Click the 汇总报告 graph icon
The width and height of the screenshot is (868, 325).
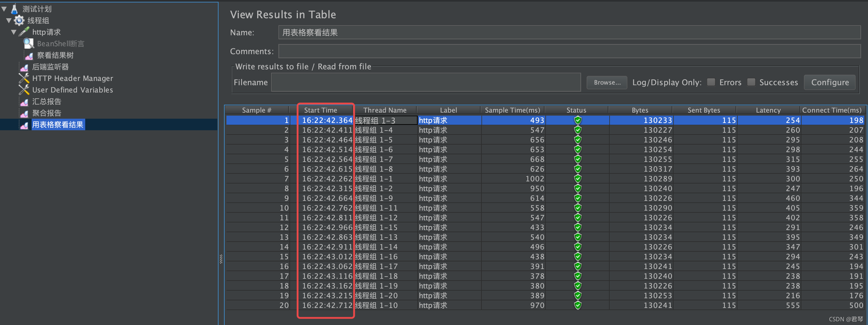(24, 102)
